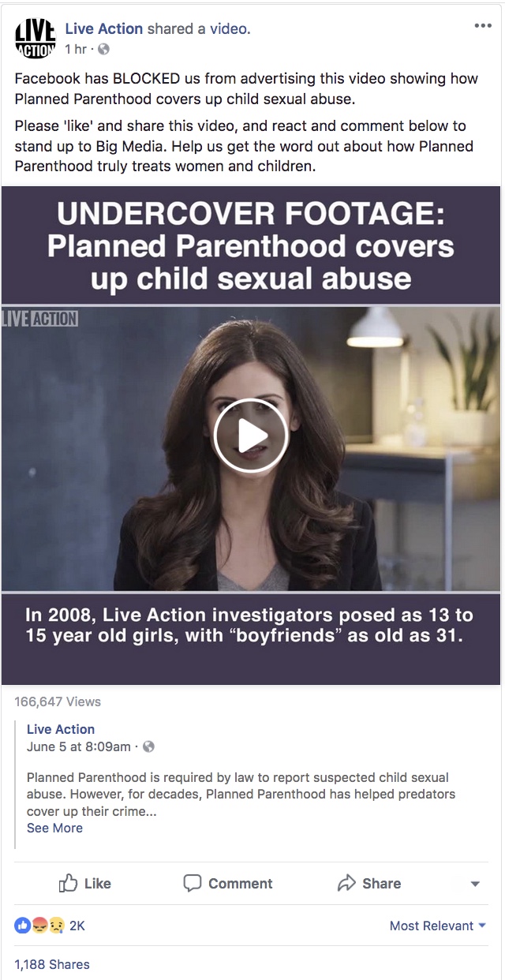
Task: Open Live Action page from post header
Action: click(x=104, y=28)
